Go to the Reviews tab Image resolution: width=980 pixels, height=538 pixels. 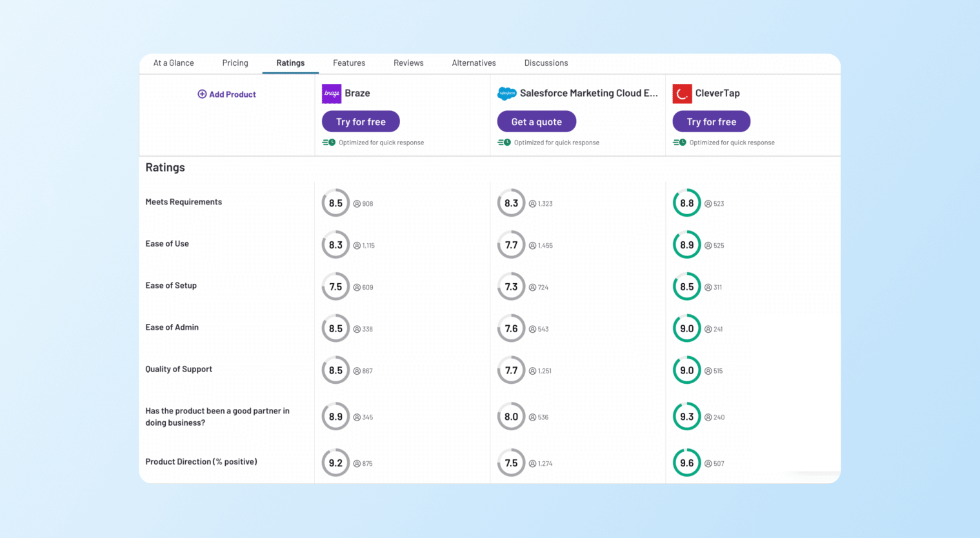(408, 63)
